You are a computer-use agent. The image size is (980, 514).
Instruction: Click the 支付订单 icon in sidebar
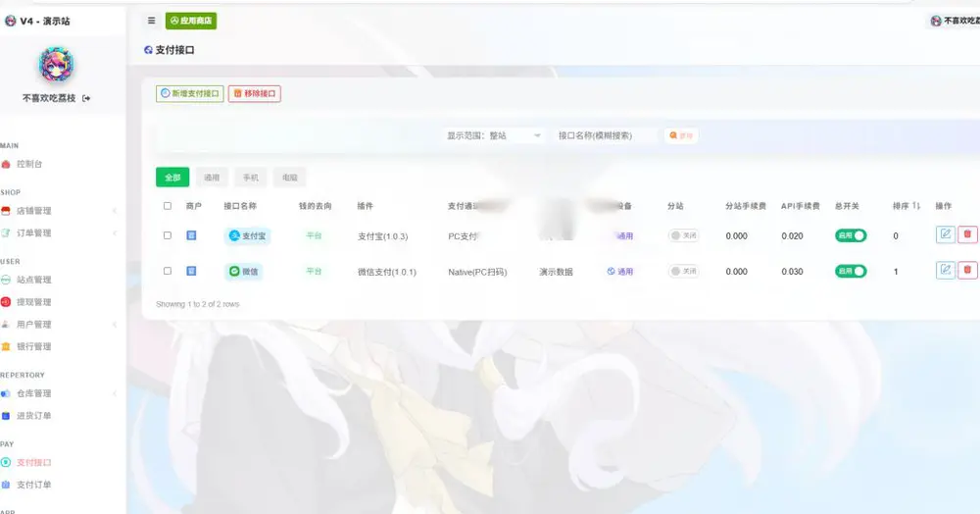click(x=6, y=484)
